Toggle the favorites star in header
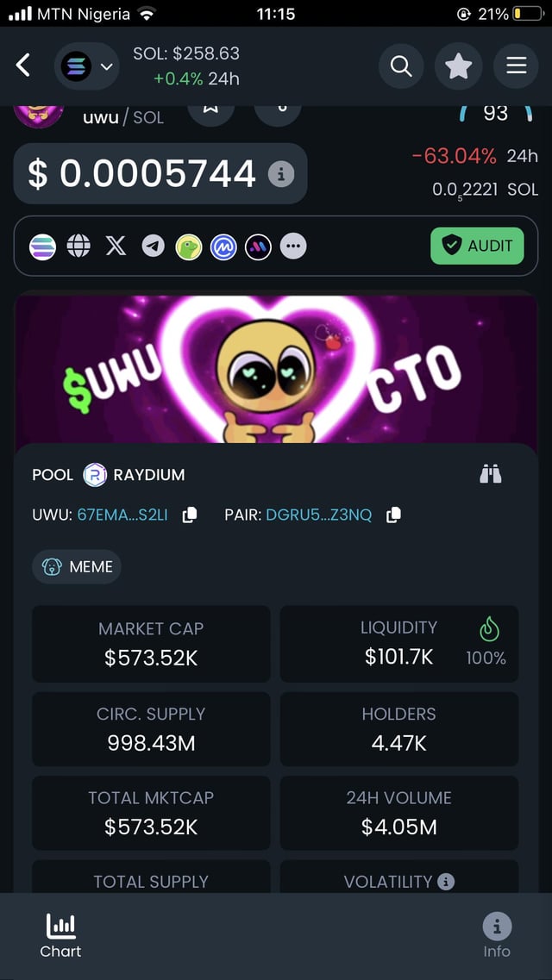 (458, 66)
